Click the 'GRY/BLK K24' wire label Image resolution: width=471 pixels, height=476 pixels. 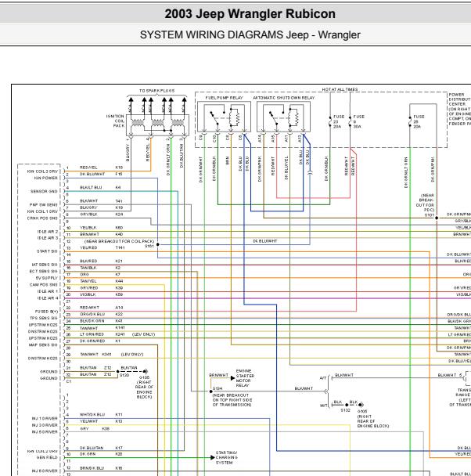(x=101, y=215)
